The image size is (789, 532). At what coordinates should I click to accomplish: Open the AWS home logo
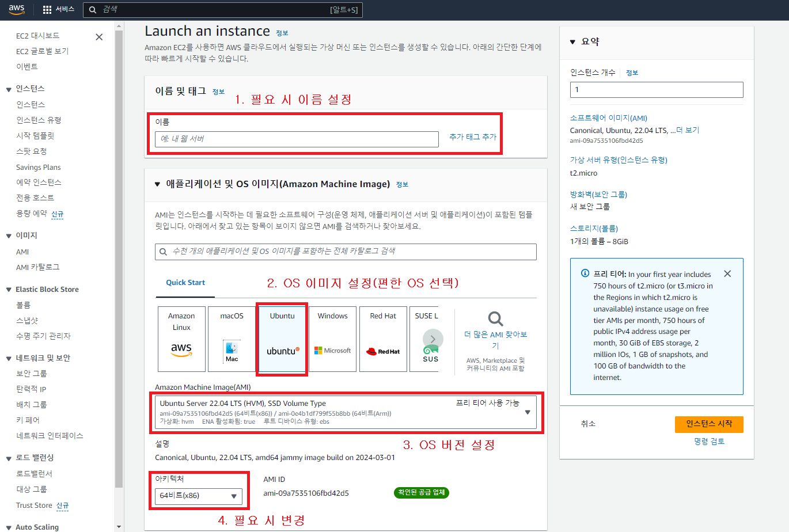click(x=17, y=10)
